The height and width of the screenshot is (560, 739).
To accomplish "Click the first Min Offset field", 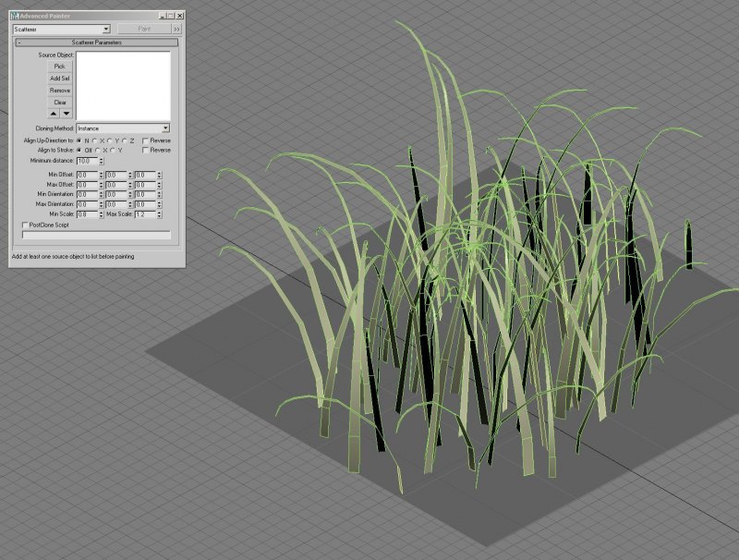I will pyautogui.click(x=87, y=175).
